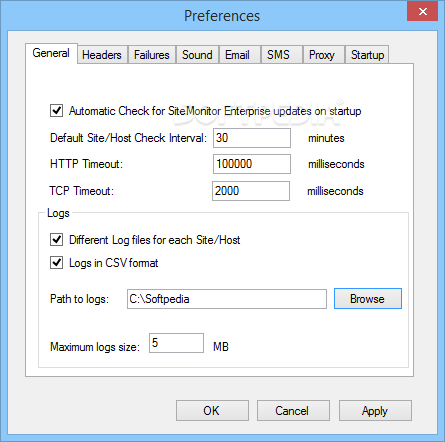
Task: Click the Default Check Interval field
Action: coord(252,138)
